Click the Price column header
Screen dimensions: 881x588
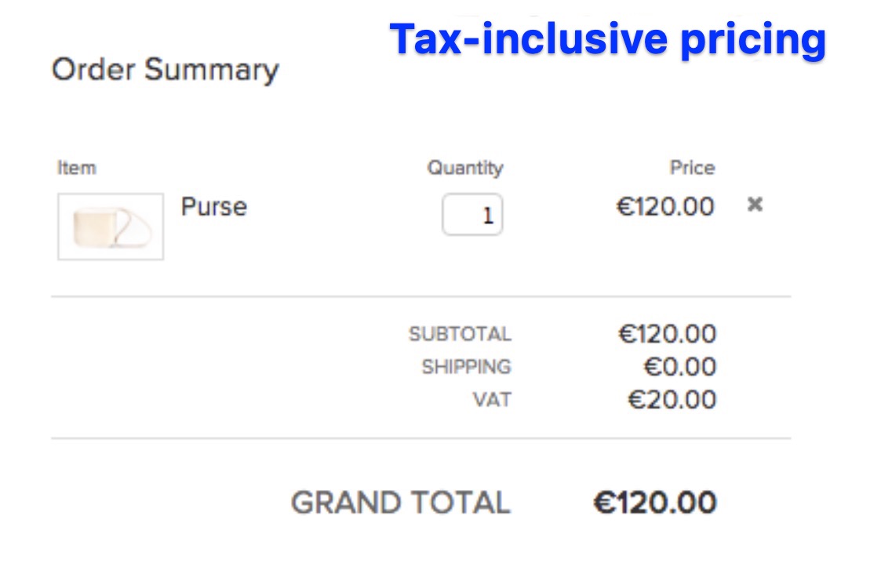point(692,168)
